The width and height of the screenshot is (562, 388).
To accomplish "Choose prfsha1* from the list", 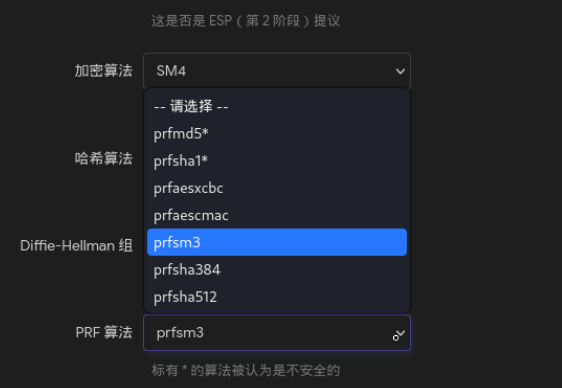I will coord(277,161).
